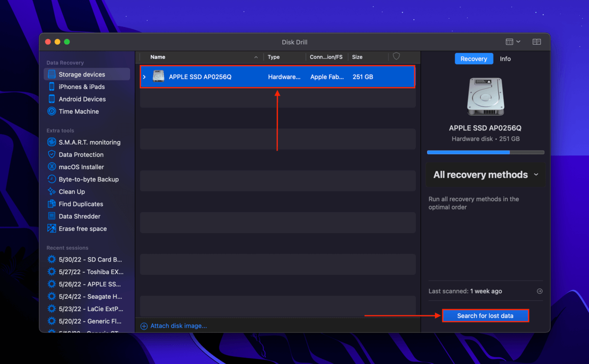Click large APPLE SSD disk image
Image resolution: width=589 pixels, height=364 pixels.
485,98
